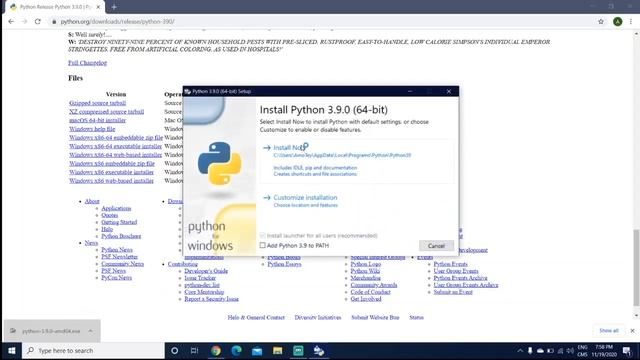The width and height of the screenshot is (640, 360).
Task: Open Windows help file link
Action: (92, 129)
